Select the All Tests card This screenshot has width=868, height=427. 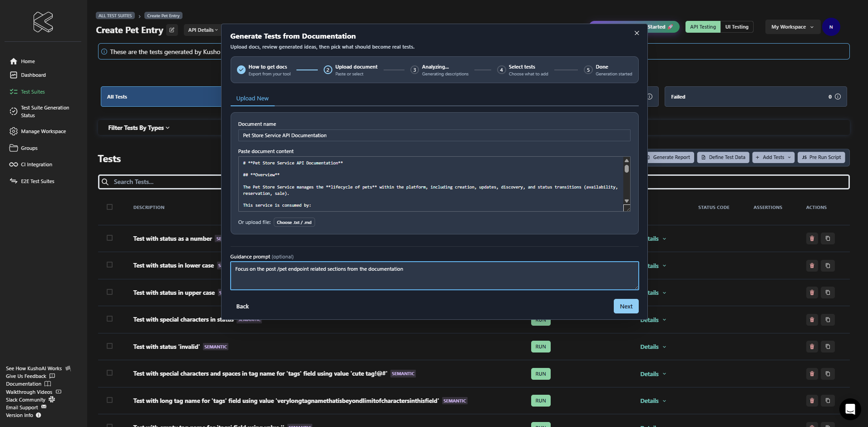click(x=161, y=97)
